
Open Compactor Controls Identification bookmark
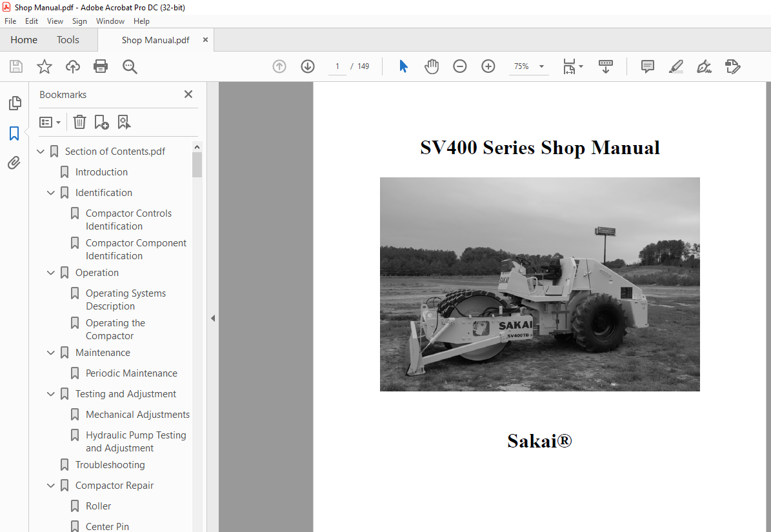pyautogui.click(x=129, y=220)
